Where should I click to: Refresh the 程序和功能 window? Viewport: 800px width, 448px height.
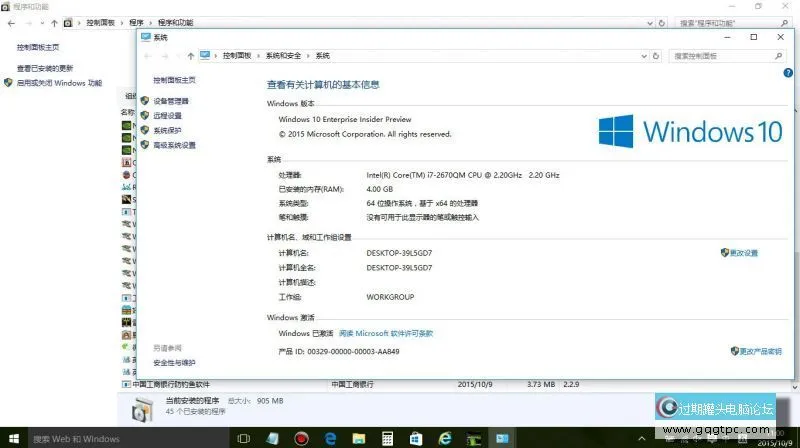tap(662, 23)
